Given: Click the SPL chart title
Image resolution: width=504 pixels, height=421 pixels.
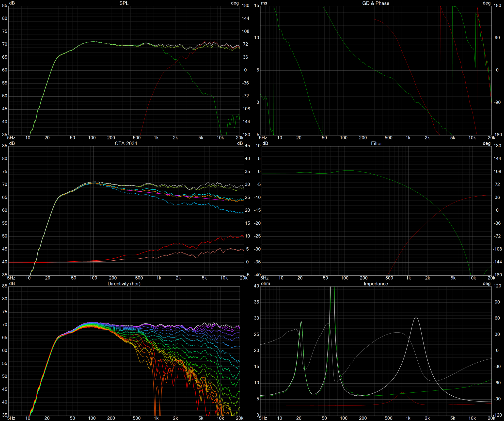Looking at the screenshot, I should 124,3.
